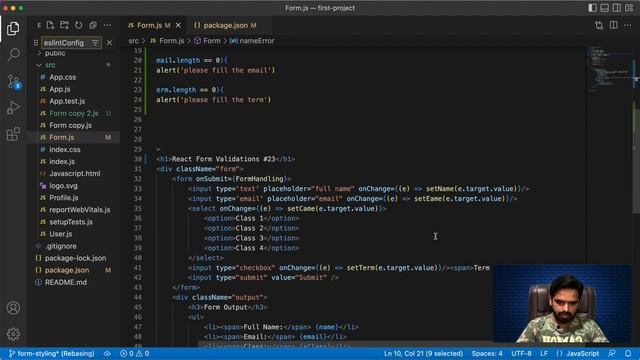The image size is (640, 360).
Task: Change encoding via UTF-8 status item
Action: tap(521, 353)
